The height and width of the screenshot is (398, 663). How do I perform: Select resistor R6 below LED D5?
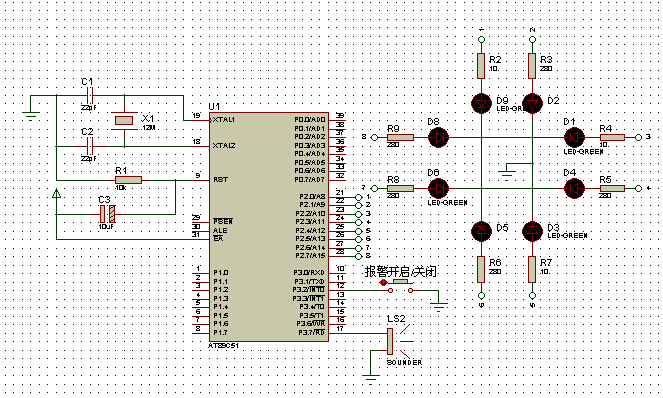pos(481,269)
